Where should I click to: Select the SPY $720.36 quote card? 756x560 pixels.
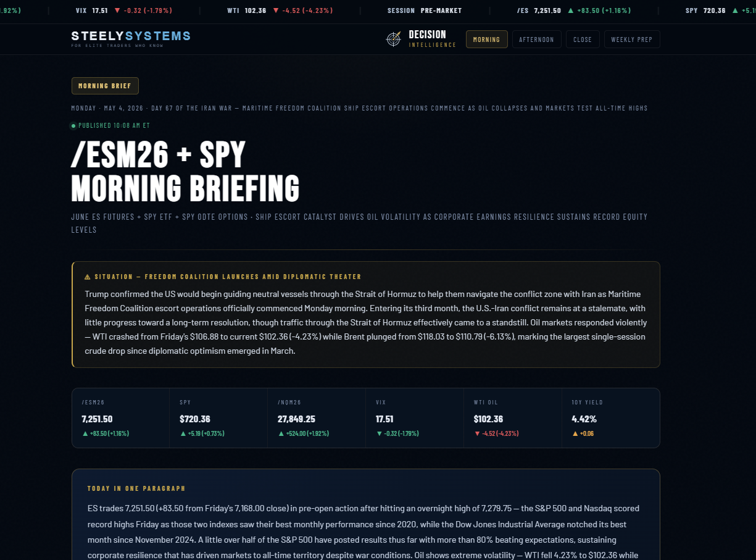(x=218, y=418)
